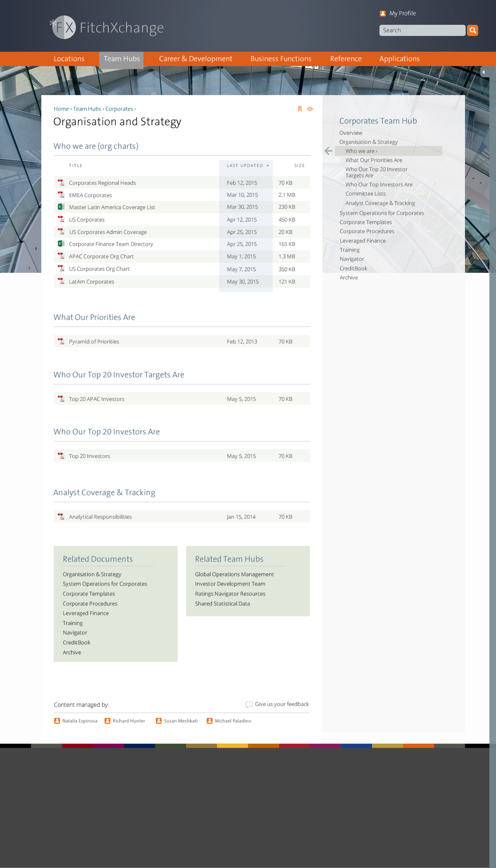Screen dimensions: 496x868
Task: Click the orange search magnifier button
Action: 472,30
